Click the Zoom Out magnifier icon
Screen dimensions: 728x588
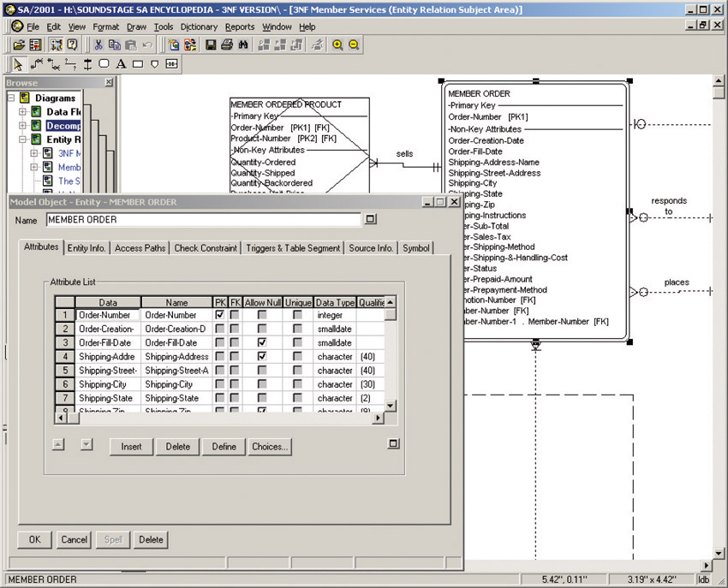[x=353, y=45]
